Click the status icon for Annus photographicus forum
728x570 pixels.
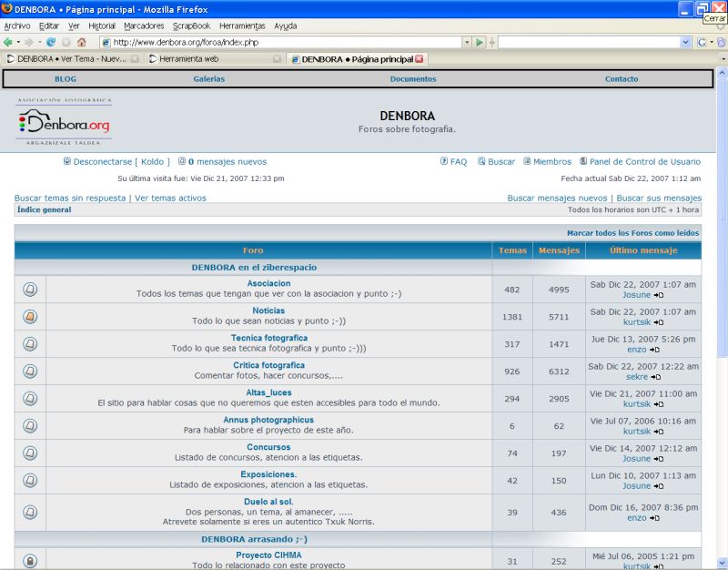click(30, 426)
